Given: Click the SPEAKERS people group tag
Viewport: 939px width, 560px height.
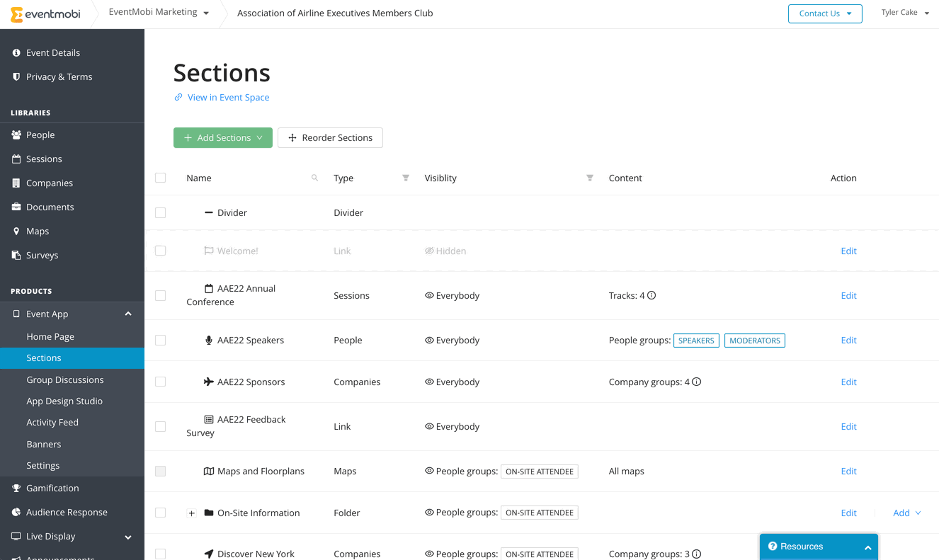Looking at the screenshot, I should (x=696, y=341).
